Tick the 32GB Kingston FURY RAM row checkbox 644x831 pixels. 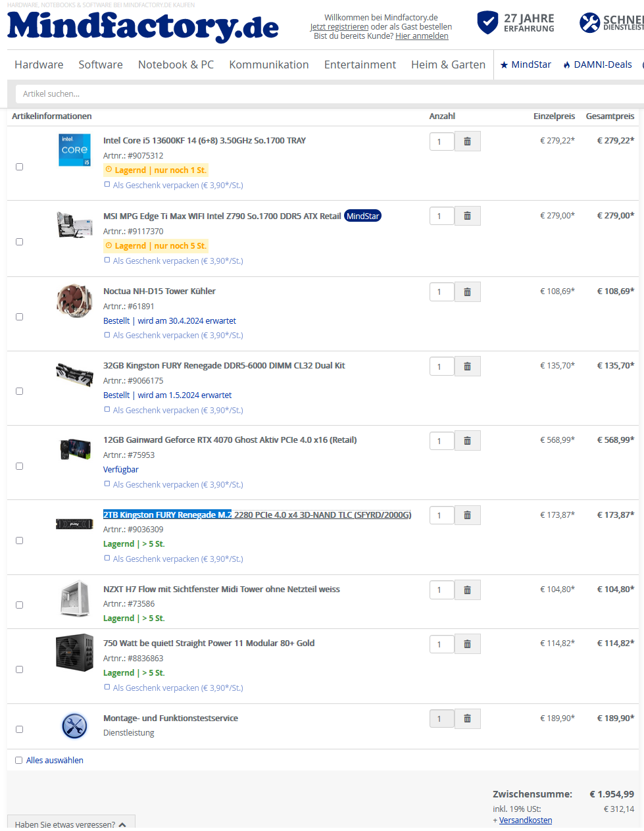pos(19,391)
